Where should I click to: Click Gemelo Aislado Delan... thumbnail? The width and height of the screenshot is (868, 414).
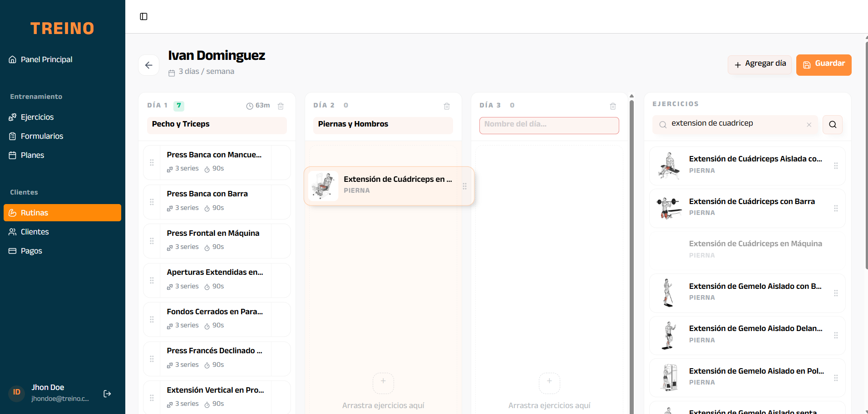pos(669,335)
